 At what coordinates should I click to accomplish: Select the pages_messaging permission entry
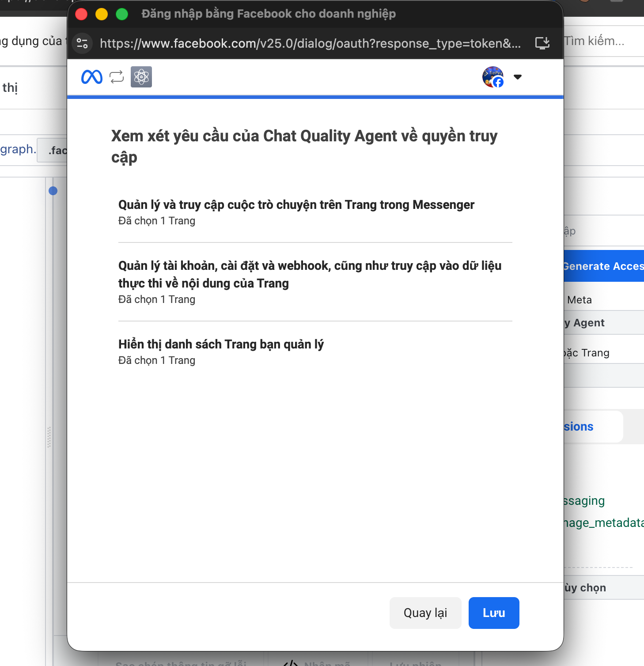pos(584,501)
